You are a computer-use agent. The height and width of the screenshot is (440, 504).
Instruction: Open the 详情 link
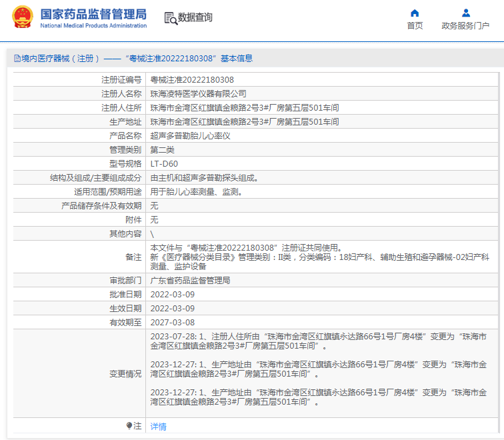[158, 427]
